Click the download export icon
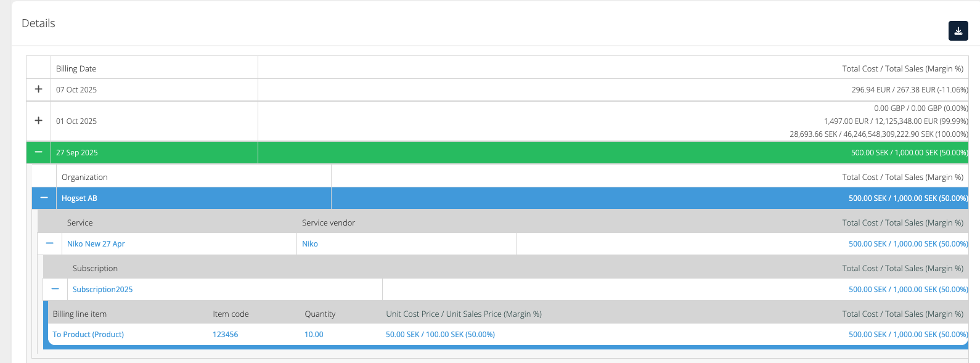 click(958, 31)
